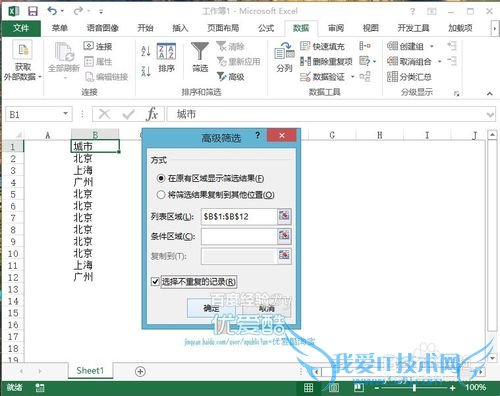
Task: Click the 取消 (Cancel) button
Action: pos(267,308)
